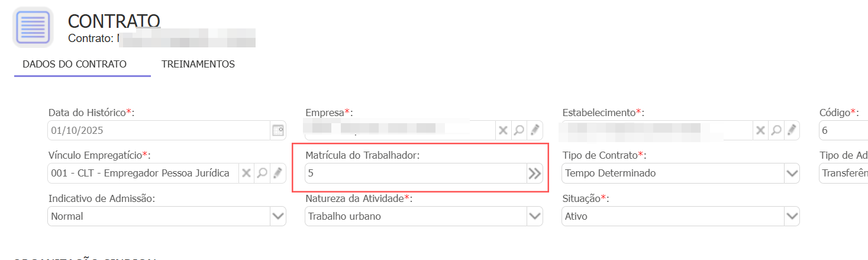
Task: Open Indicativo de Admissão dropdown
Action: pos(277,216)
